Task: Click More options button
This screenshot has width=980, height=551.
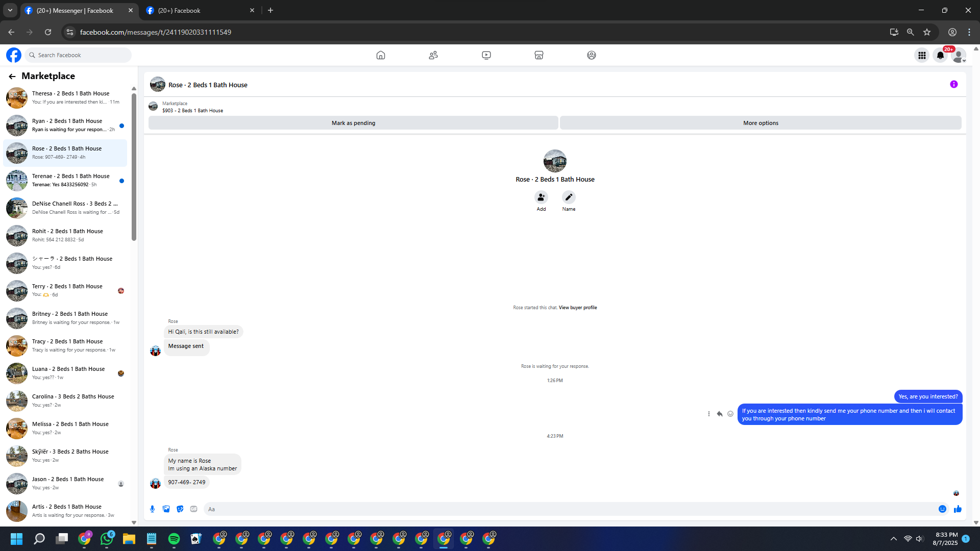Action: point(761,123)
